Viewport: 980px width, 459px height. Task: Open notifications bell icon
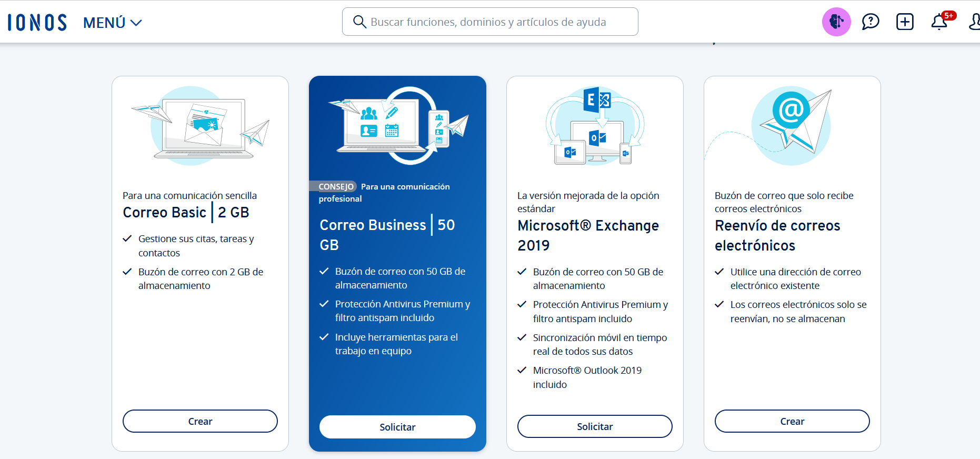(939, 22)
